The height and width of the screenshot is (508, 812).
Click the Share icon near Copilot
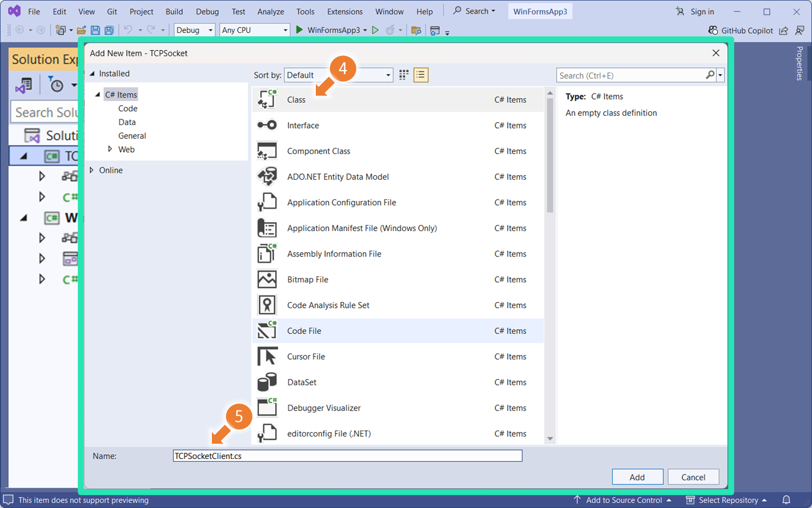click(784, 30)
